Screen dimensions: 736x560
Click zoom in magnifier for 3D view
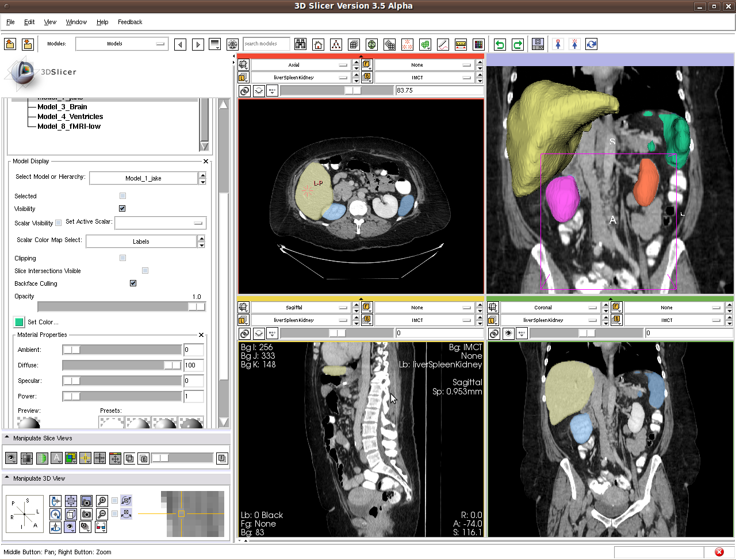click(102, 501)
